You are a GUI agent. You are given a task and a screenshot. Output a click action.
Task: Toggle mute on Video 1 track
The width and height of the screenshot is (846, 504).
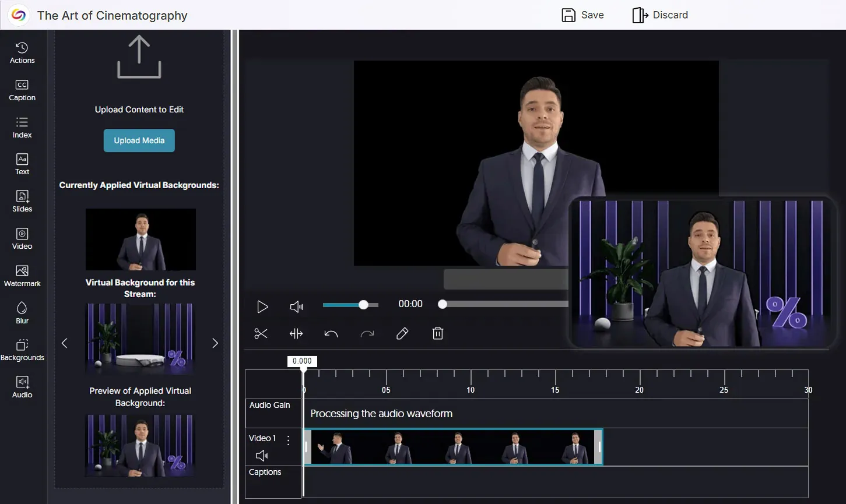point(262,456)
